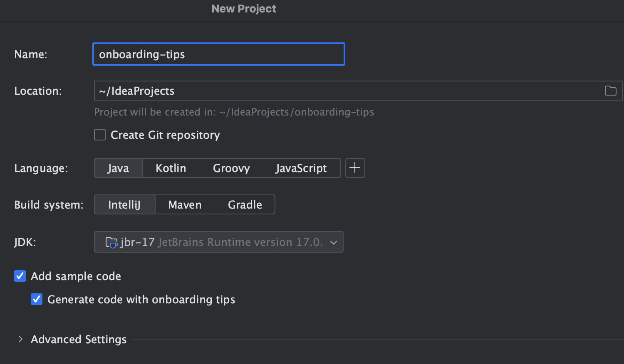The height and width of the screenshot is (364, 624).
Task: Choose Kotlin as the language
Action: click(171, 168)
